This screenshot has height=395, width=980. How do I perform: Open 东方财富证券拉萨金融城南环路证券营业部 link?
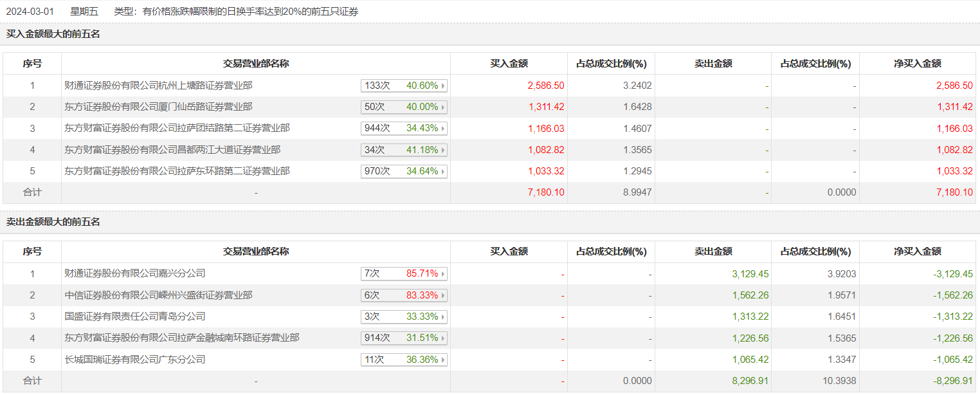(182, 338)
